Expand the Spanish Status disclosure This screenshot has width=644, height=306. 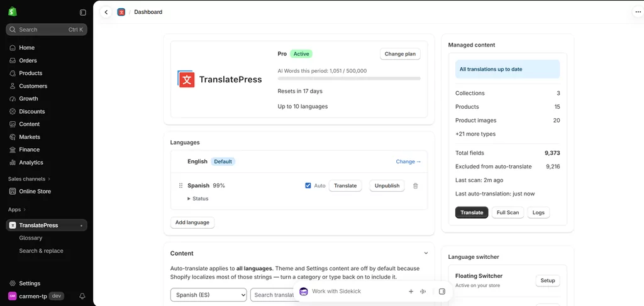pyautogui.click(x=198, y=199)
